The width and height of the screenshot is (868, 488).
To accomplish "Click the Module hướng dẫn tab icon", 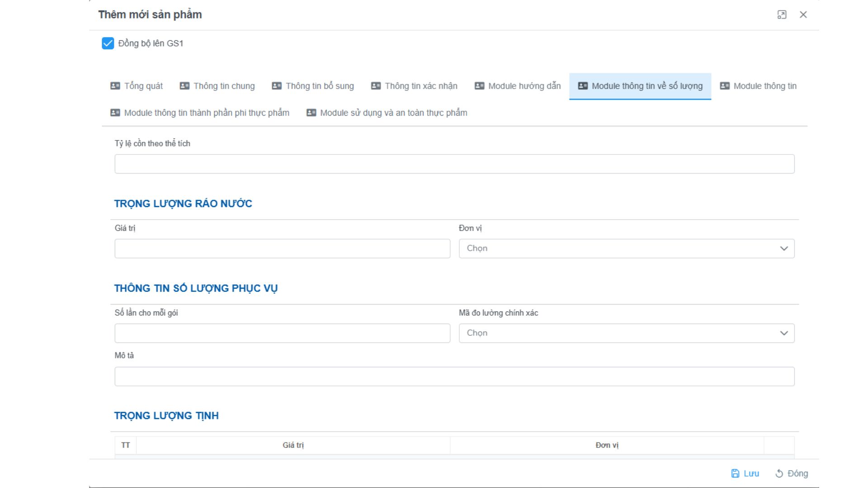I will pyautogui.click(x=479, y=86).
